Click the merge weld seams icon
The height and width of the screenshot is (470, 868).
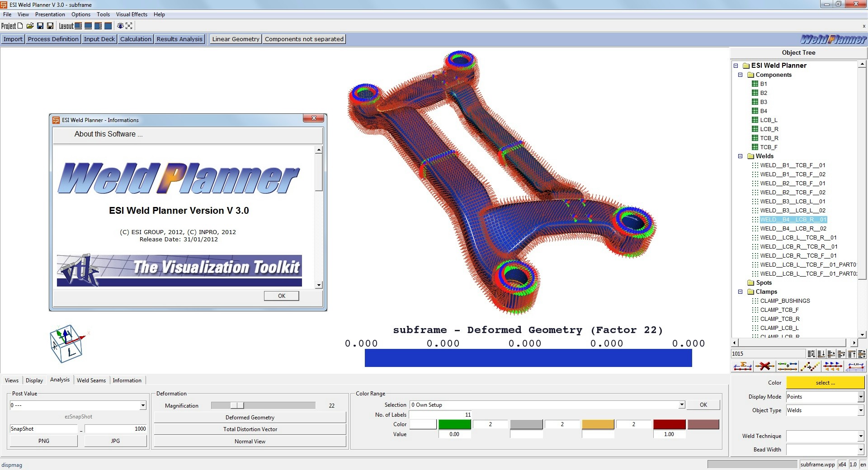tap(788, 366)
